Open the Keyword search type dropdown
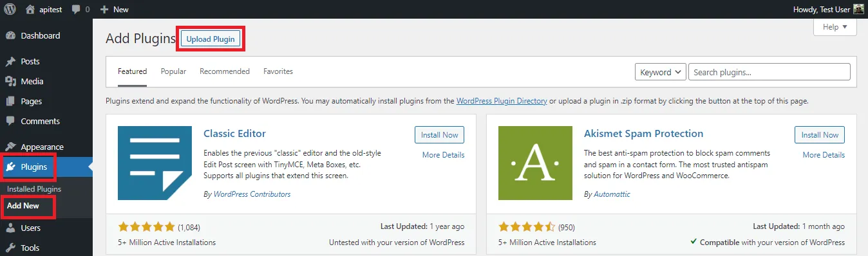This screenshot has width=868, height=256. pos(661,72)
